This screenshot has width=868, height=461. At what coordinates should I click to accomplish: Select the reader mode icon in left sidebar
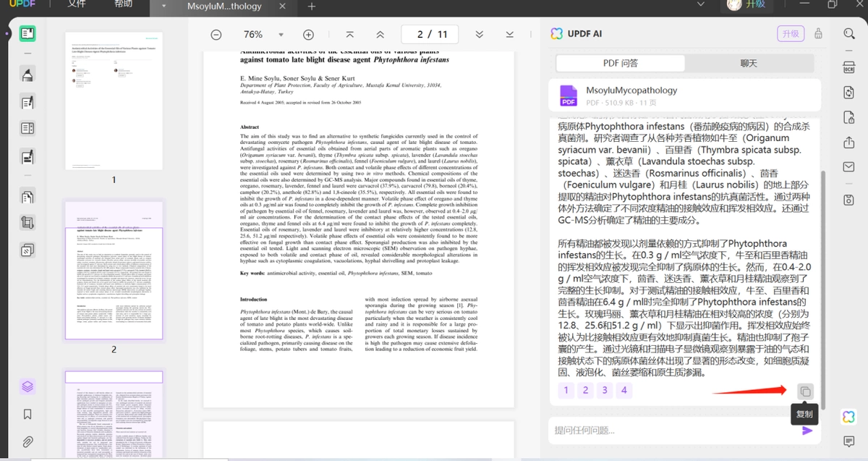[x=27, y=33]
